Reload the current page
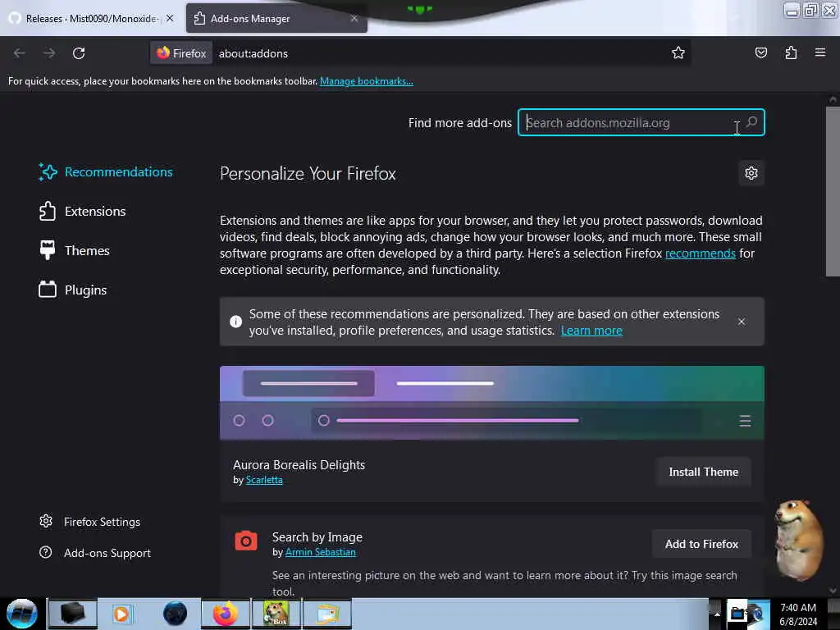 [79, 53]
